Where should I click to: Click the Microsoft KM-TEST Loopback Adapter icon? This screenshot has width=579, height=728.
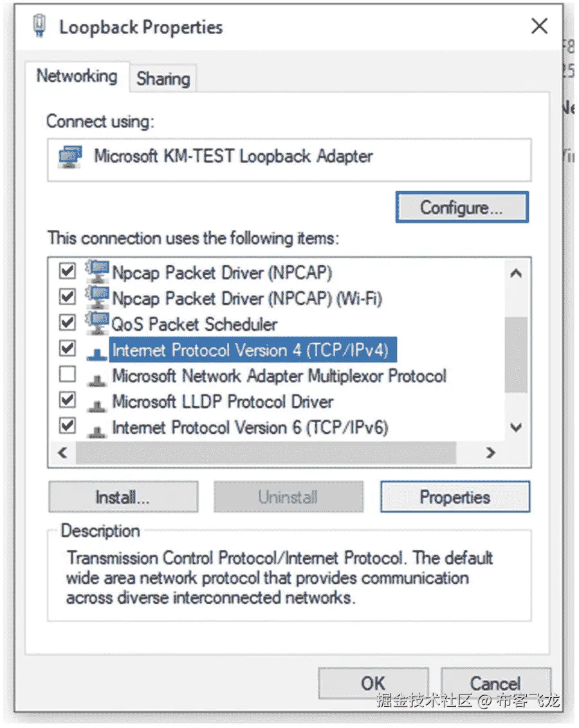pyautogui.click(x=69, y=156)
